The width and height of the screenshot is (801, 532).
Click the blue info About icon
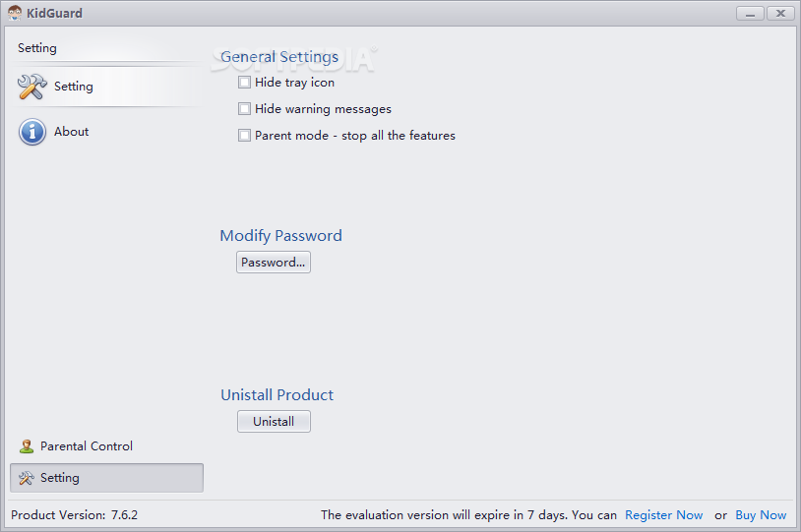(x=32, y=132)
